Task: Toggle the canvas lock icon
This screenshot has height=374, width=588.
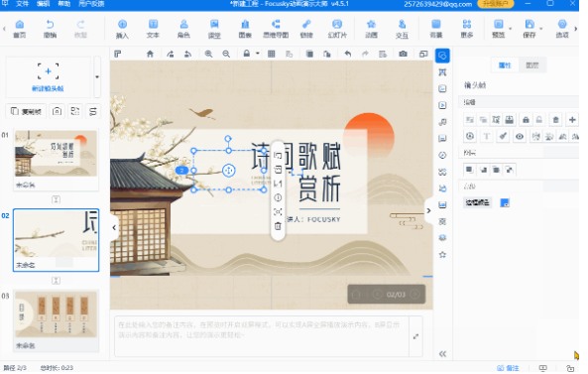Action: [x=246, y=54]
